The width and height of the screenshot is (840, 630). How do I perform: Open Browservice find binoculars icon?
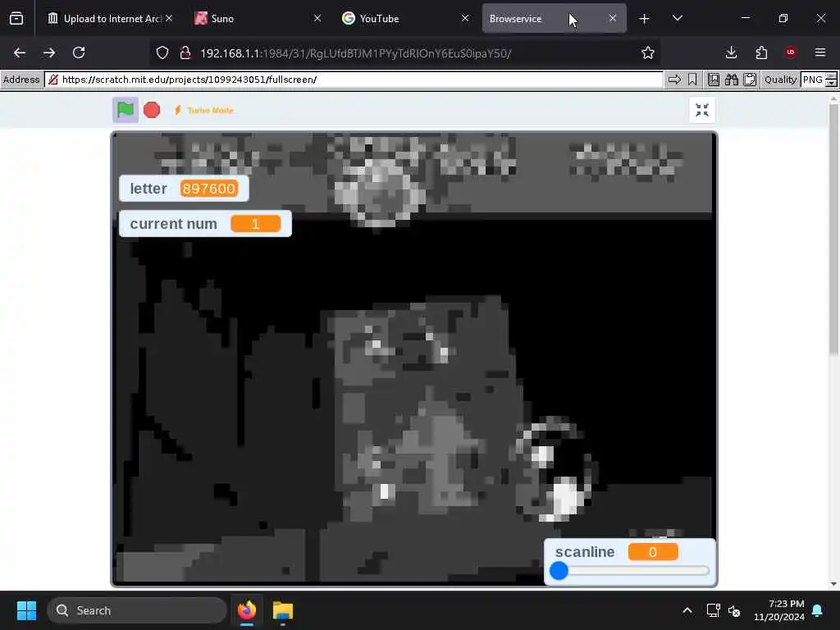731,80
